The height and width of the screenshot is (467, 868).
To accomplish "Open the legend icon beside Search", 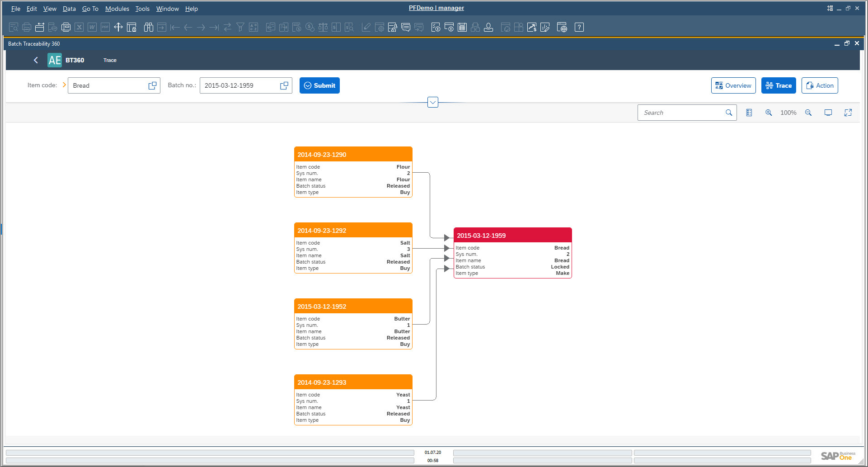I will 749,113.
